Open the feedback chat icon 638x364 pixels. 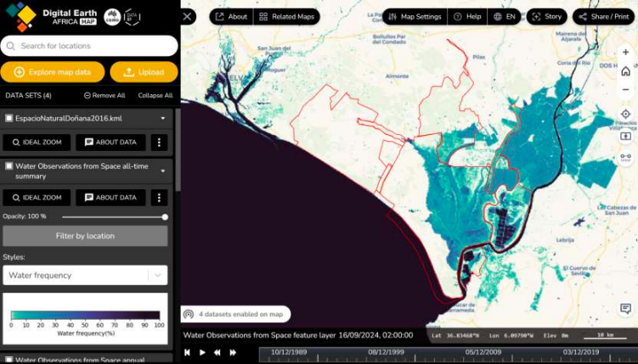pos(625,309)
